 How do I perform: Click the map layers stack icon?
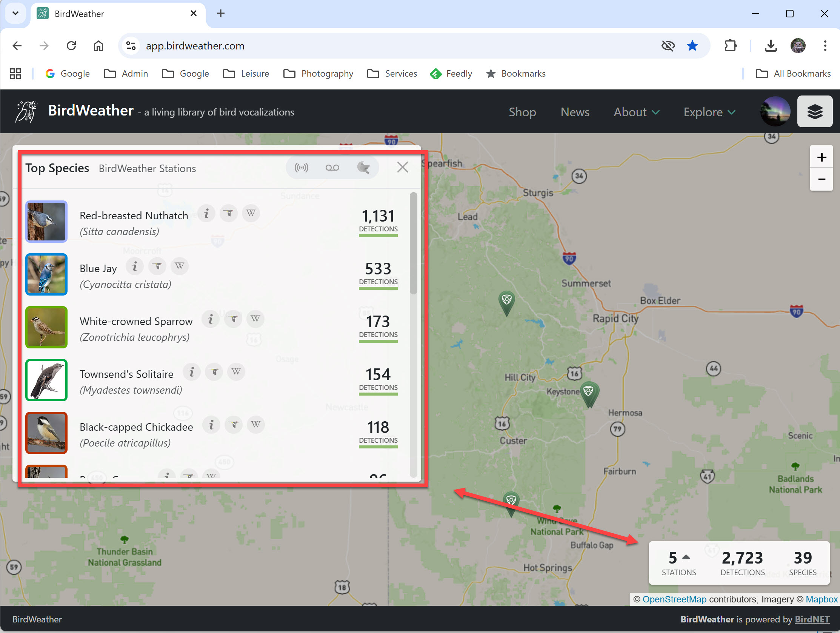coord(815,111)
